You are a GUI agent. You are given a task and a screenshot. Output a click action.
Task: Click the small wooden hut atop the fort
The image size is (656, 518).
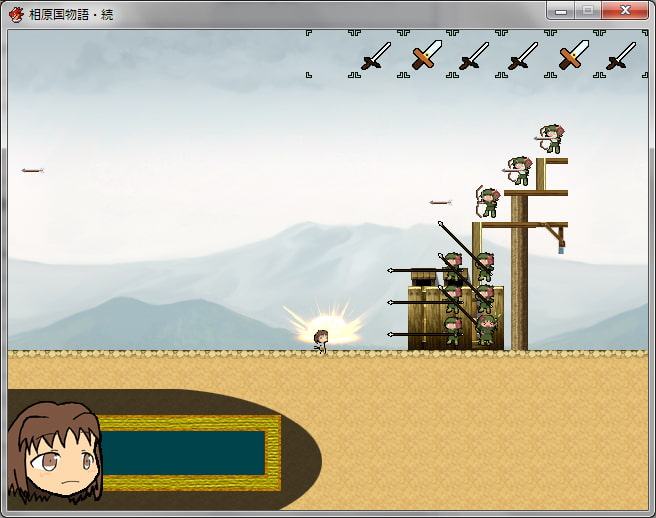tap(424, 278)
